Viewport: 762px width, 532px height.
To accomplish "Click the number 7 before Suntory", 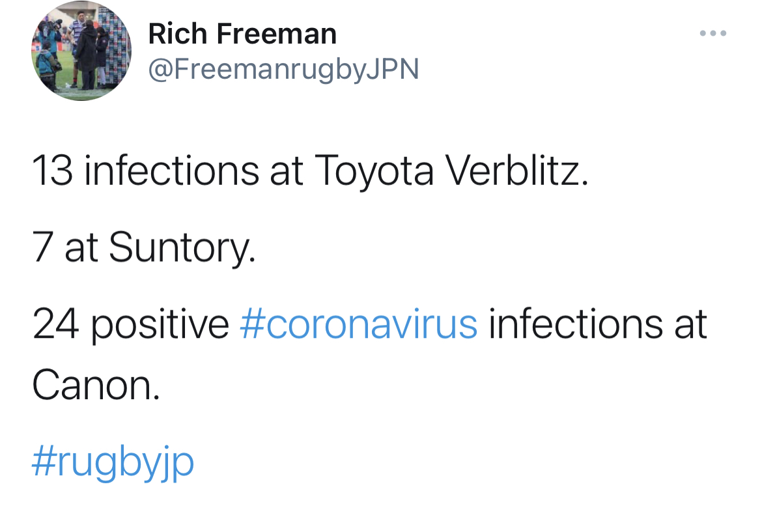I will click(x=42, y=247).
